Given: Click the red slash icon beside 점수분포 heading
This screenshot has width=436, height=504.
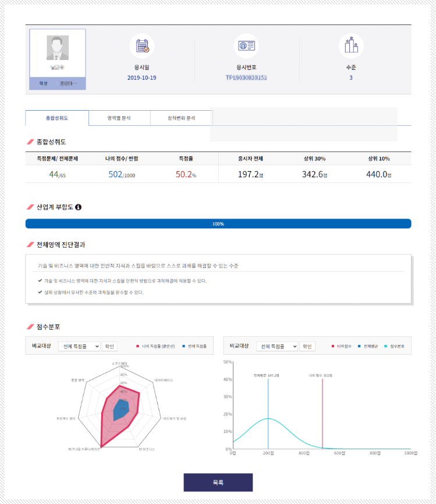Looking at the screenshot, I should [x=30, y=326].
